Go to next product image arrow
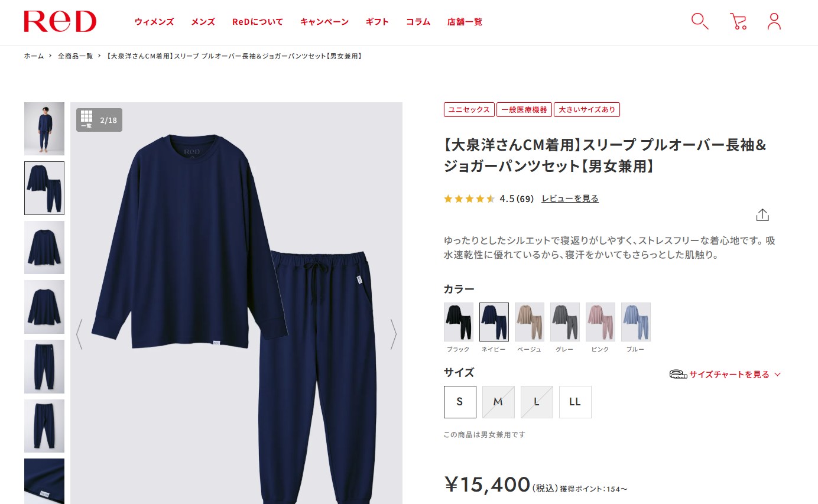This screenshot has width=818, height=504. 393,334
